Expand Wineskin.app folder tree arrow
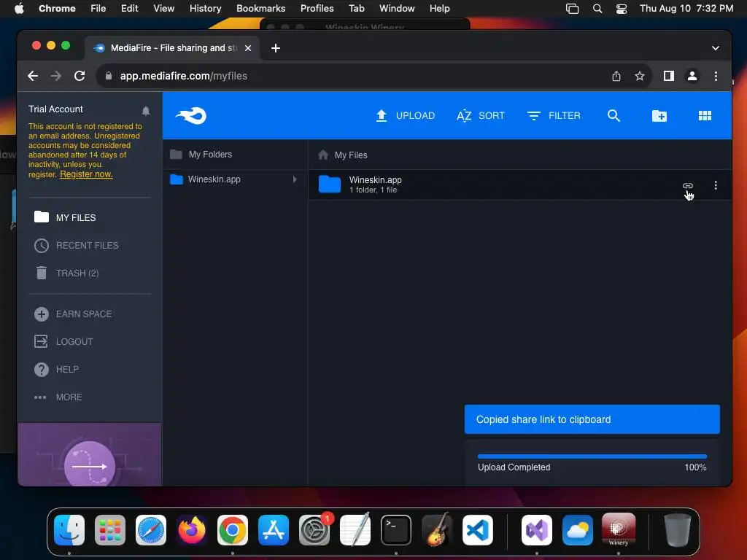 tap(295, 179)
